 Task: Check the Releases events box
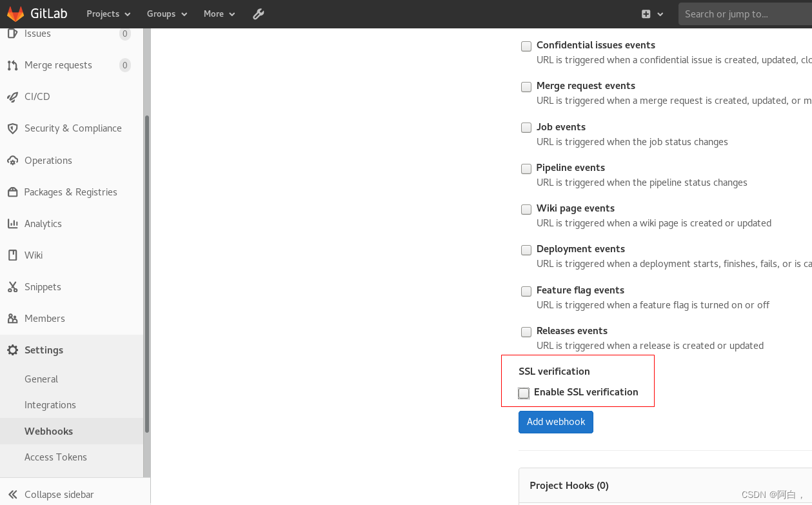coord(526,332)
